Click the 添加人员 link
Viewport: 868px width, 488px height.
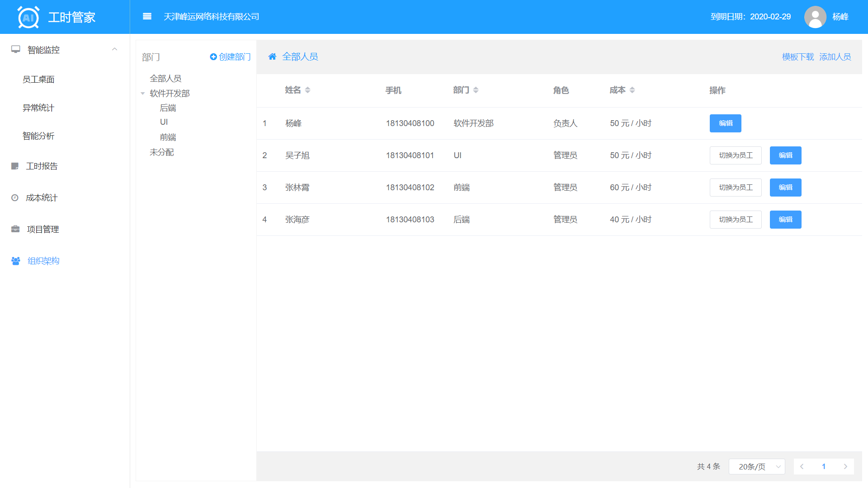pyautogui.click(x=835, y=57)
